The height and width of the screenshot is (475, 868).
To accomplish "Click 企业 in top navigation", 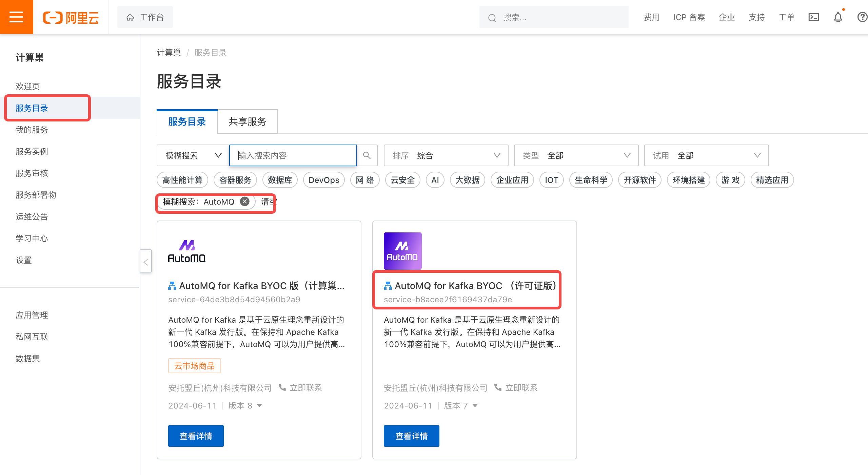I will tap(727, 17).
